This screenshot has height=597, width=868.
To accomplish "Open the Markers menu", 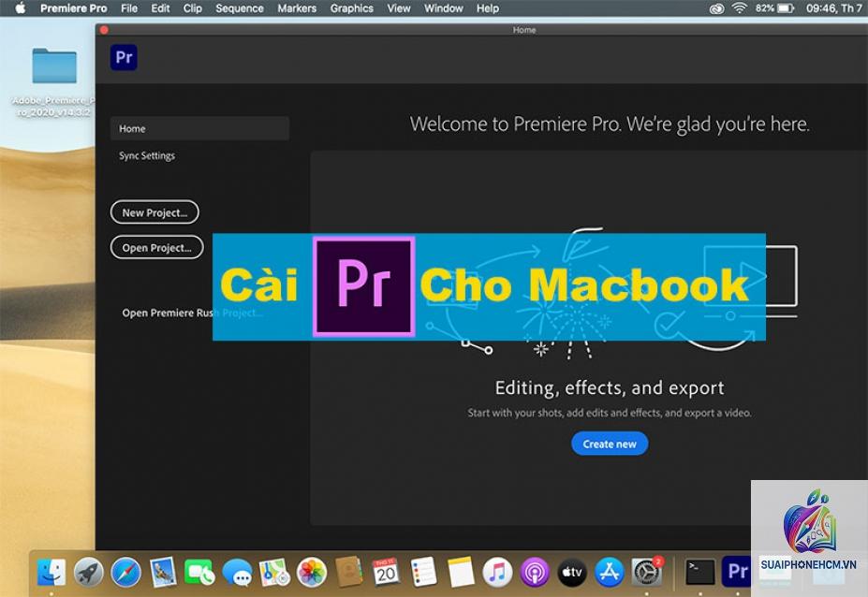I will click(297, 8).
